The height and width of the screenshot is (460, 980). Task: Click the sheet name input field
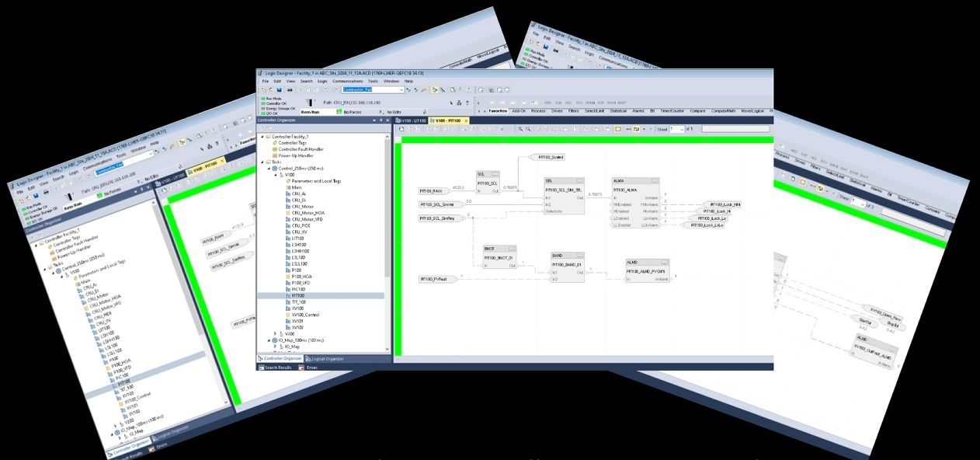(735, 129)
